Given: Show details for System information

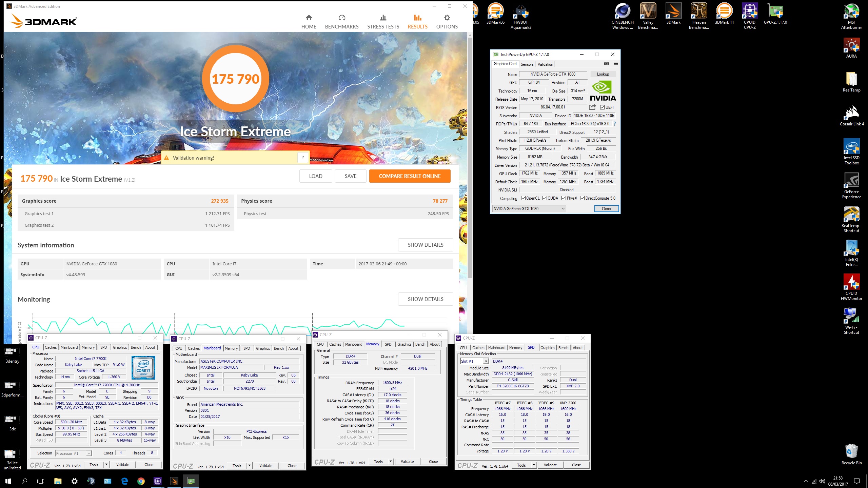Looking at the screenshot, I should (x=426, y=245).
